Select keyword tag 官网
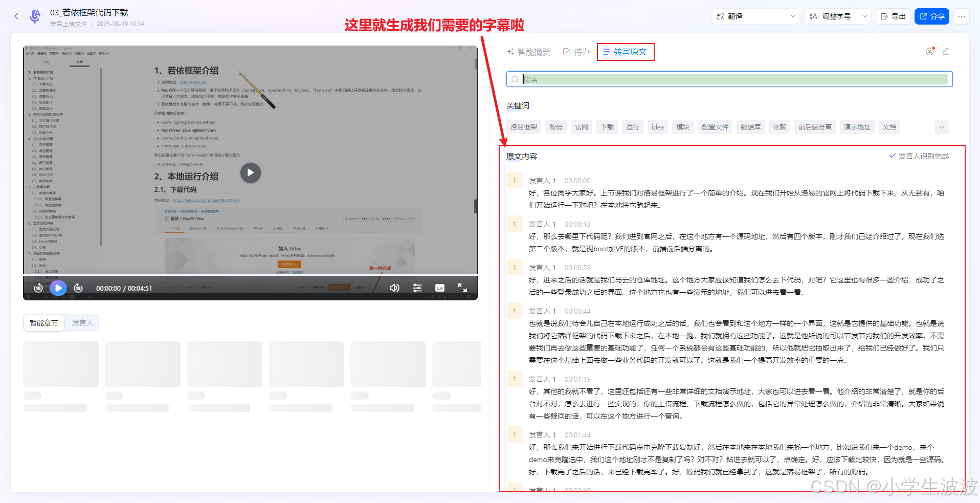The image size is (980, 503). click(x=582, y=127)
